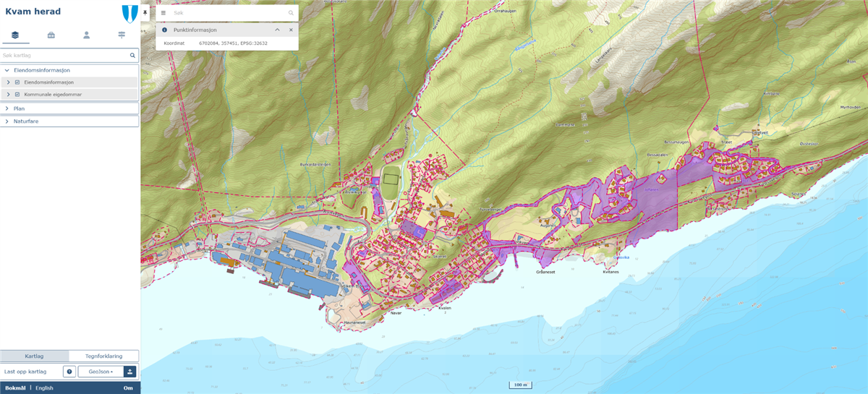Click the upload map layer icon button

(x=129, y=372)
